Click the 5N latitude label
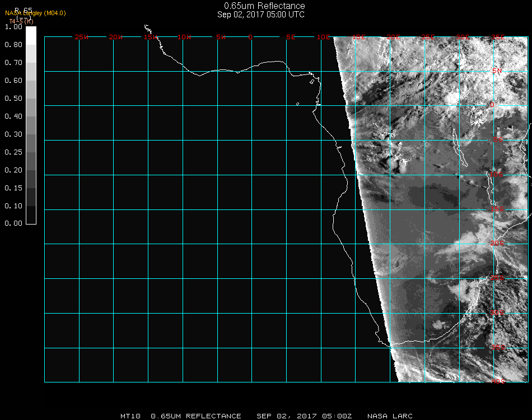This screenshot has height=420, width=532. coord(497,71)
